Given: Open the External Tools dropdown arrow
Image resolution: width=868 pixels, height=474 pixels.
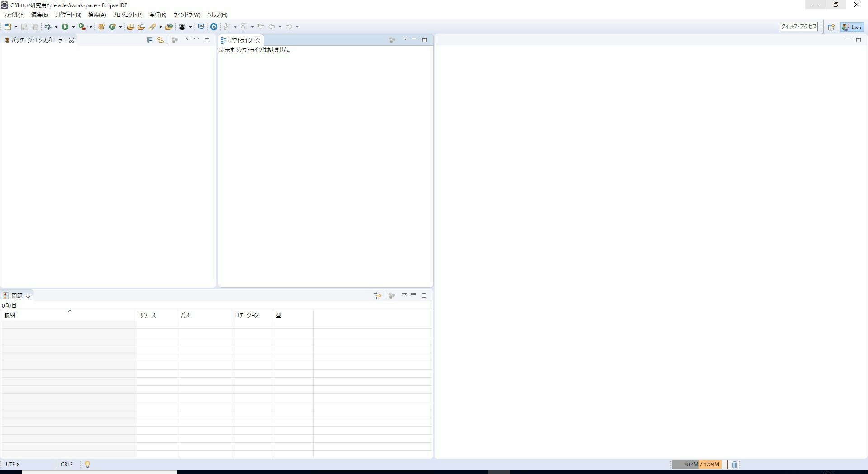Looking at the screenshot, I should (x=90, y=27).
